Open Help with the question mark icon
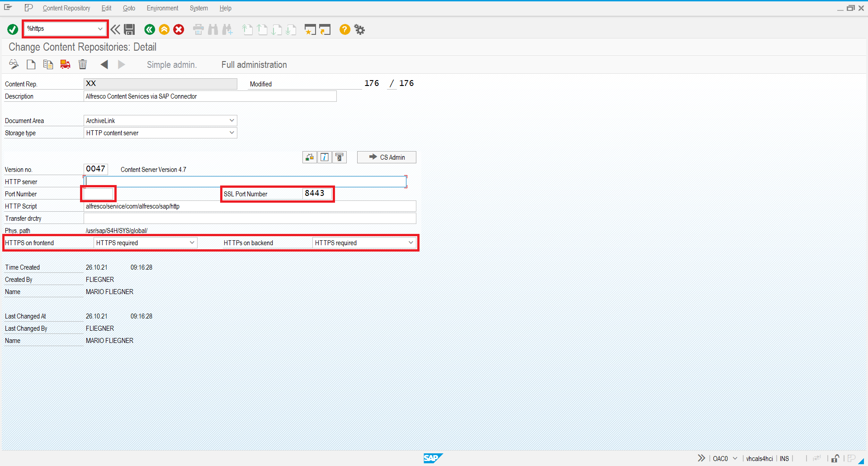The width and height of the screenshot is (868, 466). [x=344, y=29]
